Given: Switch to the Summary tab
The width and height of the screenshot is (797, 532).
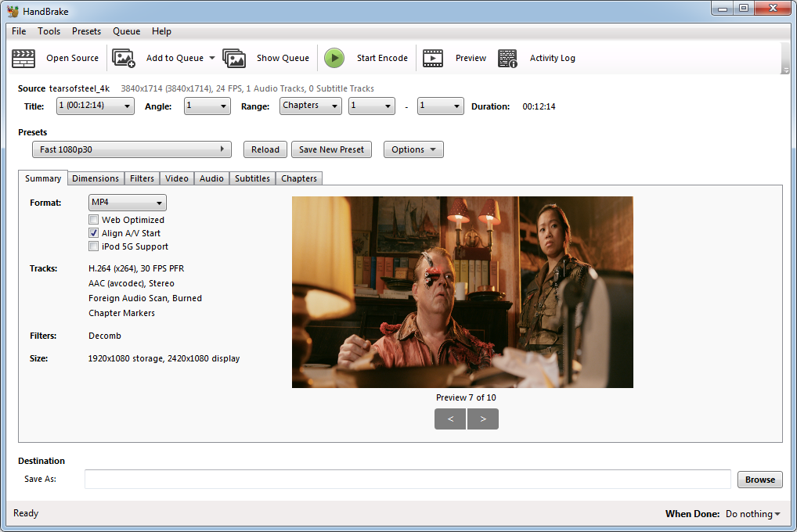Looking at the screenshot, I should pos(43,178).
